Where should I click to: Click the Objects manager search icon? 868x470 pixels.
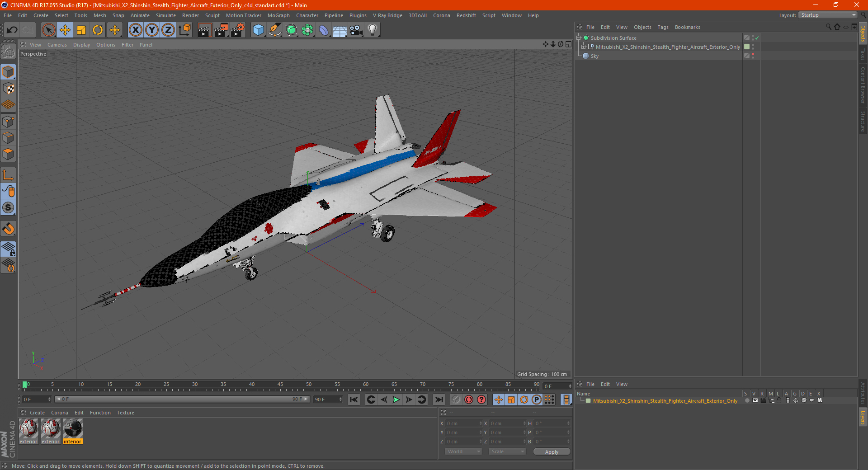click(x=828, y=27)
